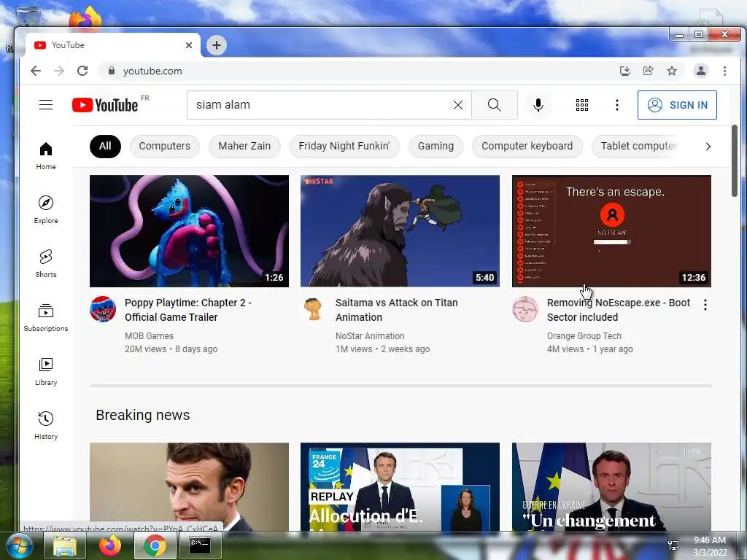
Task: Play the There's an escape thumbnail
Action: click(x=612, y=231)
